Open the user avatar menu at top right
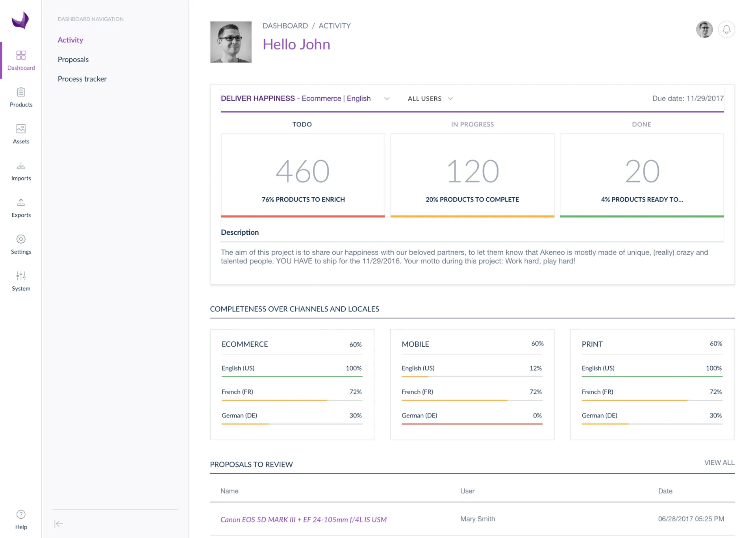 [x=704, y=30]
